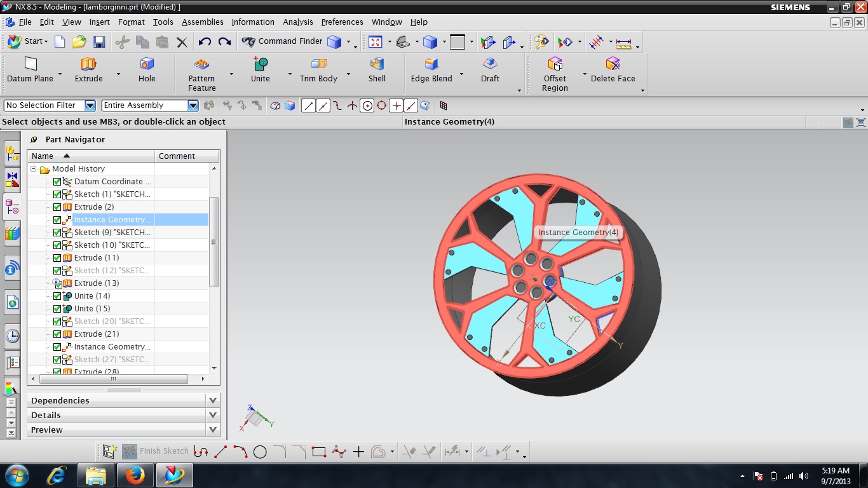The width and height of the screenshot is (868, 488).
Task: Open the Analysis menu
Action: point(297,22)
